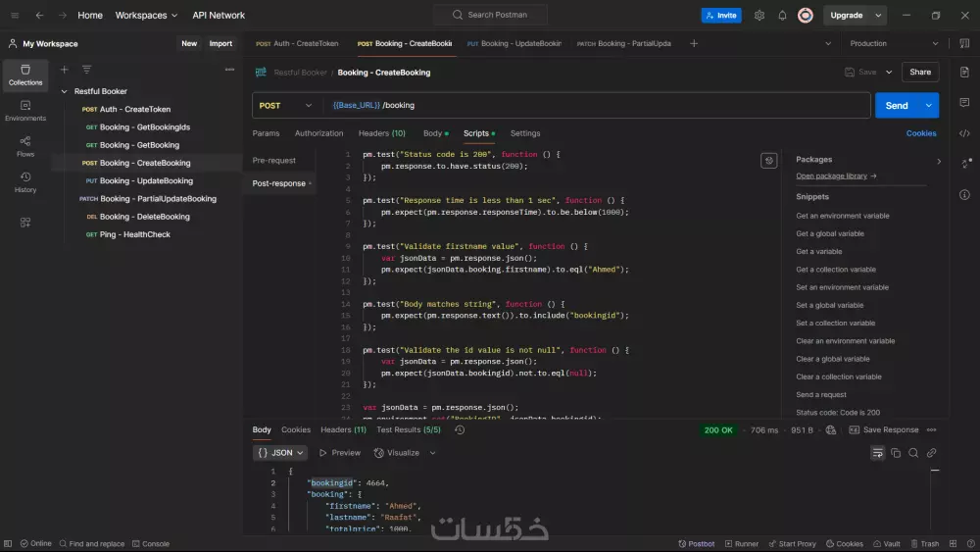Screen dimensions: 980x552
Task: Open the Environments sidebar panel
Action: (x=25, y=110)
